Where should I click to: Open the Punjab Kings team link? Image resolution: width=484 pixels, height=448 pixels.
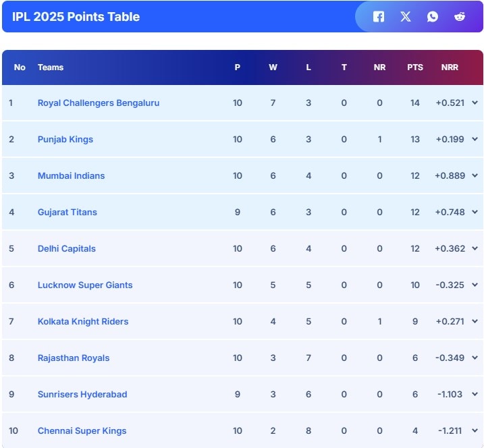[x=65, y=140]
